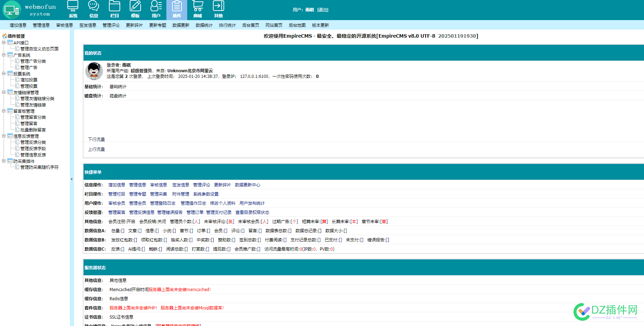Click page icon beside 管理防采集随机字符
This screenshot has height=326, width=644.
pos(17,167)
